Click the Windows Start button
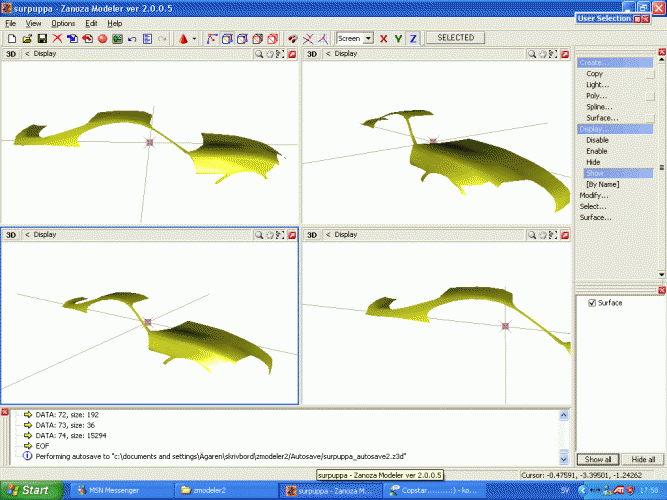Viewport: 667px width, 500px height. (32, 490)
